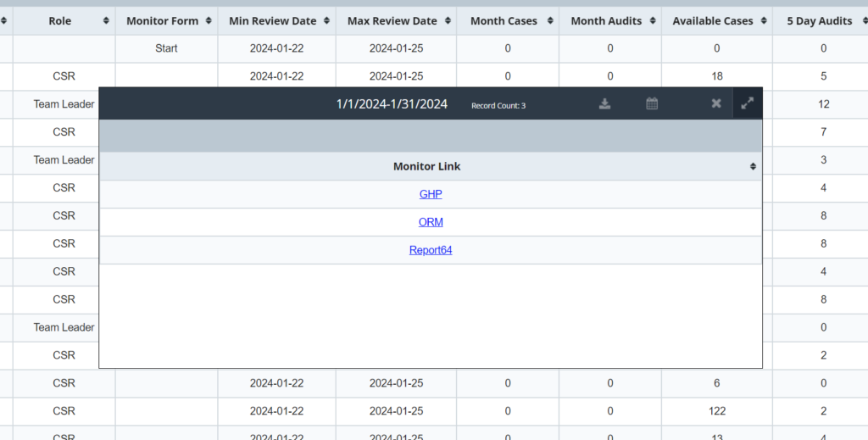
Task: Sort by Monitor Link column arrow
Action: 753,167
